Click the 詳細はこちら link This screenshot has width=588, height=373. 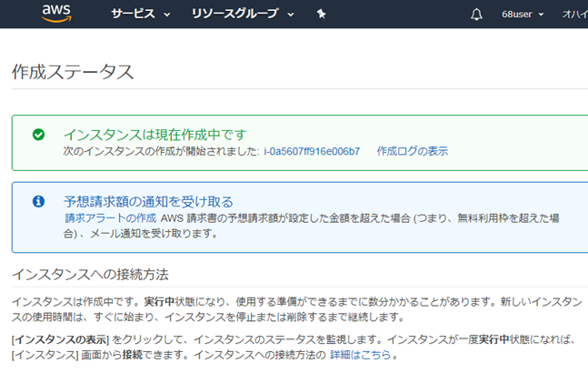click(361, 354)
